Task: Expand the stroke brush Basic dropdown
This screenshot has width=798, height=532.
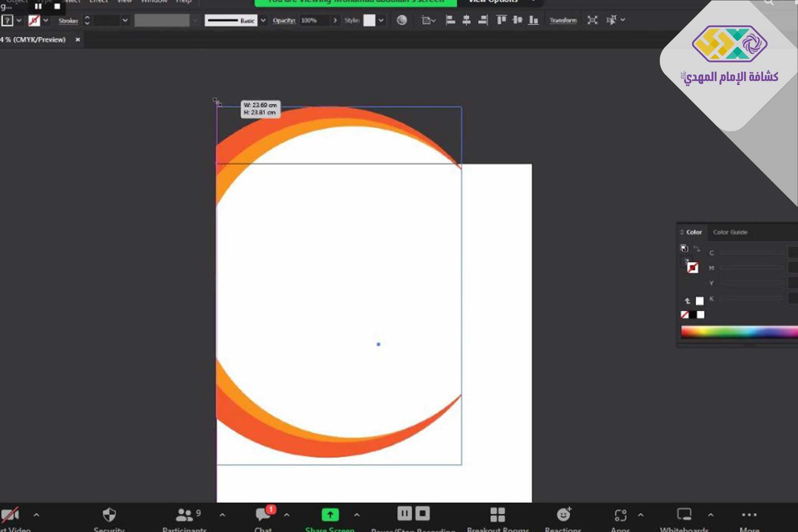Action: click(263, 20)
